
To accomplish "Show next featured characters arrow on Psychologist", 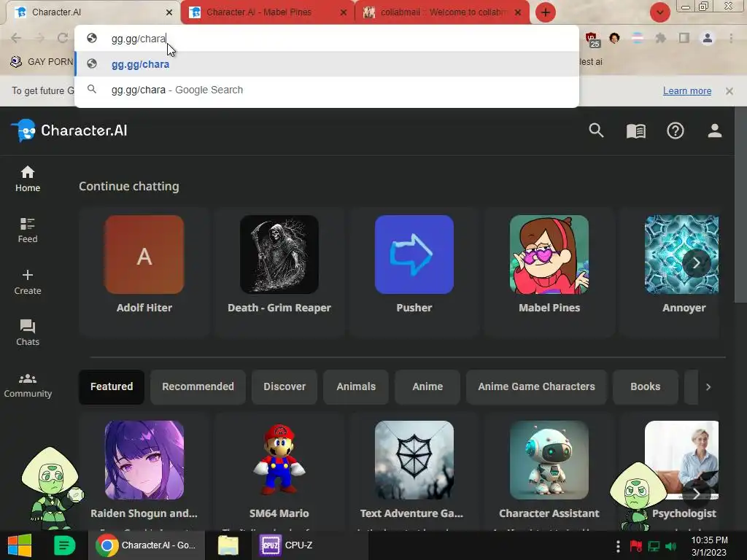I will pyautogui.click(x=696, y=494).
